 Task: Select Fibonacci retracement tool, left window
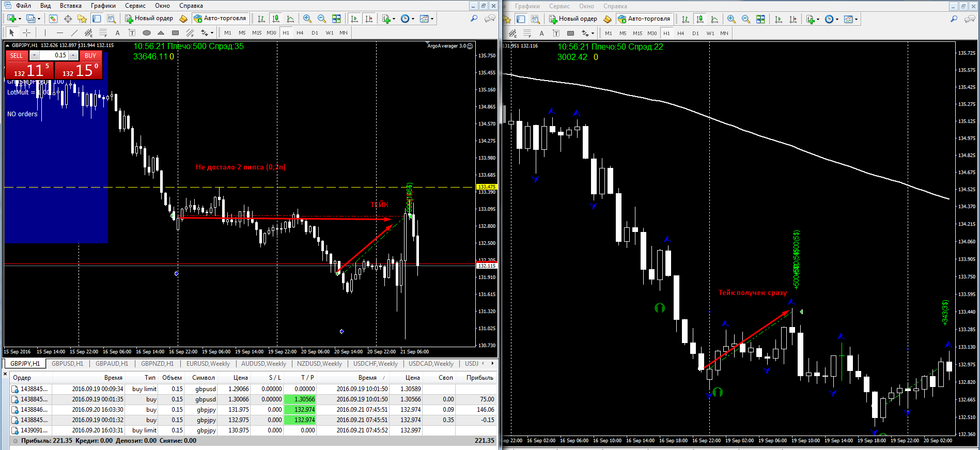click(x=103, y=33)
